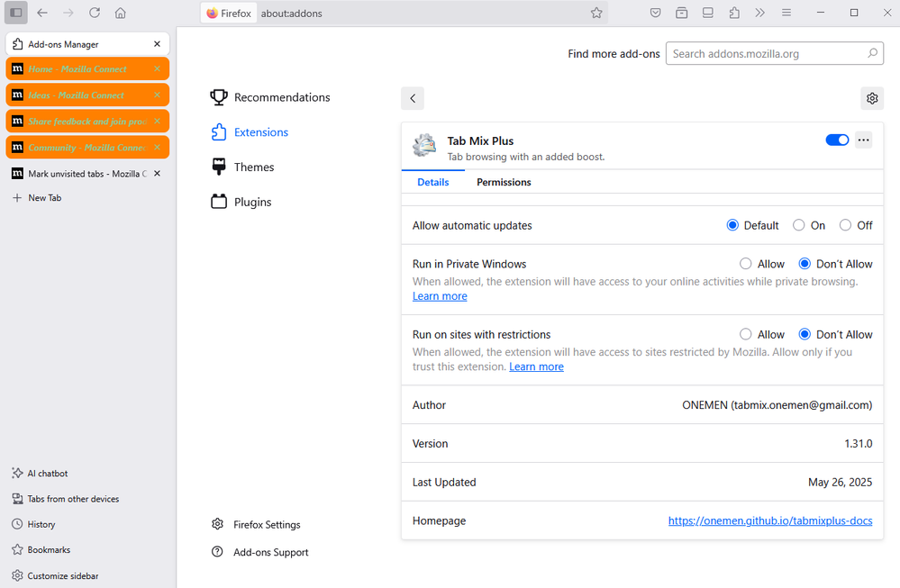
Task: Open the add-ons tools gear menu
Action: (x=872, y=98)
